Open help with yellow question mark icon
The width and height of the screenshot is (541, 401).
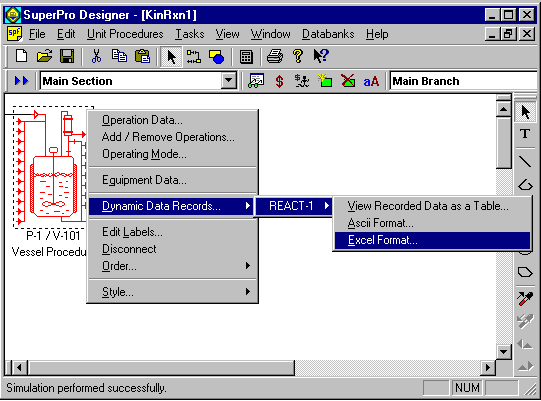298,56
